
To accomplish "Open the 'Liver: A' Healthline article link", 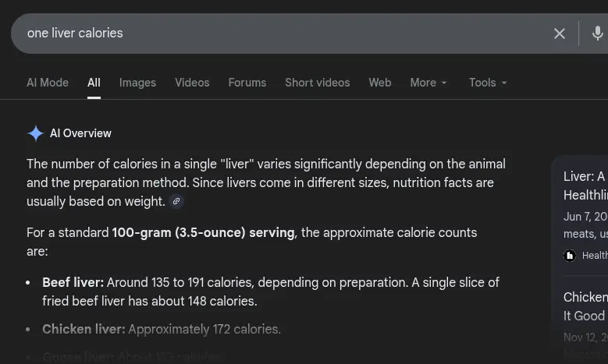I will point(585,186).
